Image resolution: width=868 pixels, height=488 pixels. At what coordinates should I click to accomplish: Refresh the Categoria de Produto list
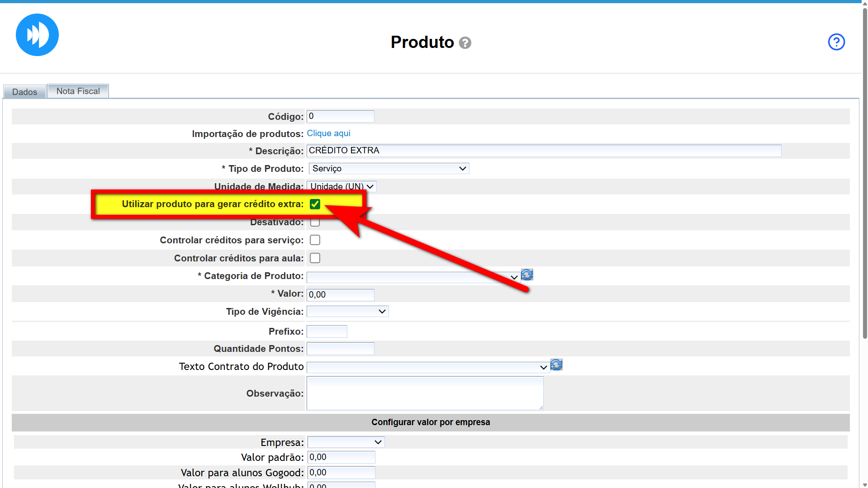pyautogui.click(x=527, y=275)
